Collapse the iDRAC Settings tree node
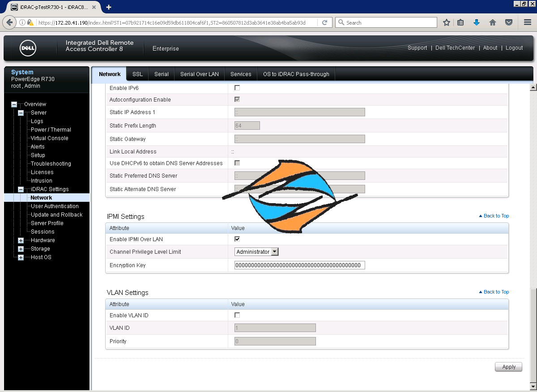537x392 pixels. point(21,189)
